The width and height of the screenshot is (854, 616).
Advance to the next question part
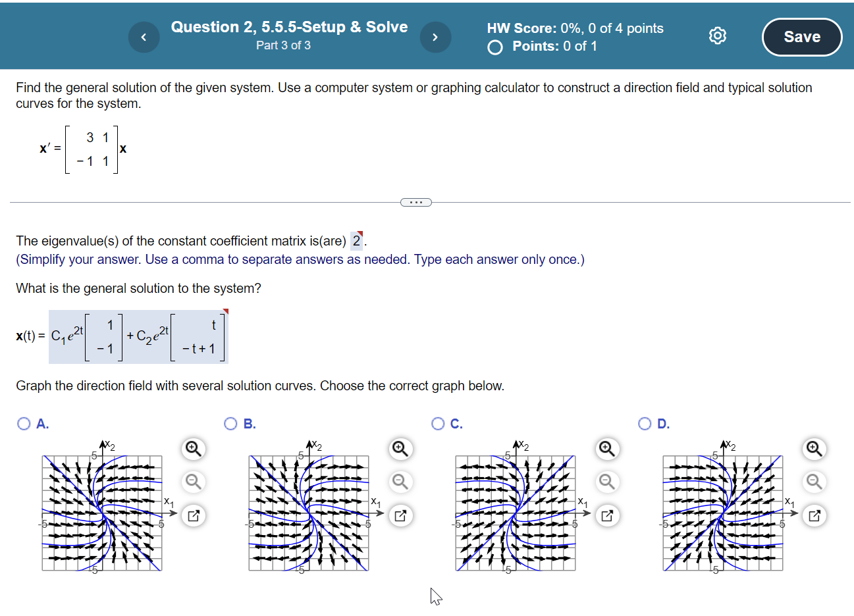435,36
